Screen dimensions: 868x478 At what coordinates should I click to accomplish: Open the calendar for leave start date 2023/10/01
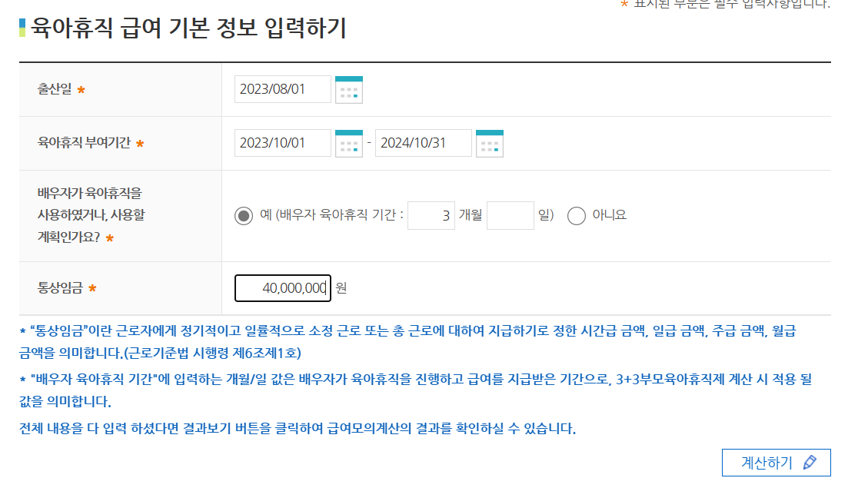[350, 142]
